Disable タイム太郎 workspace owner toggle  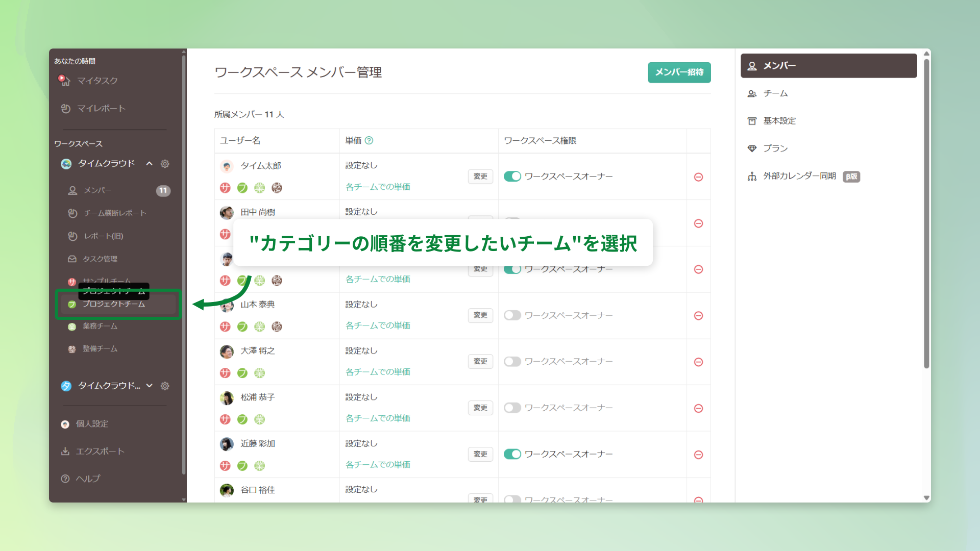pos(512,176)
